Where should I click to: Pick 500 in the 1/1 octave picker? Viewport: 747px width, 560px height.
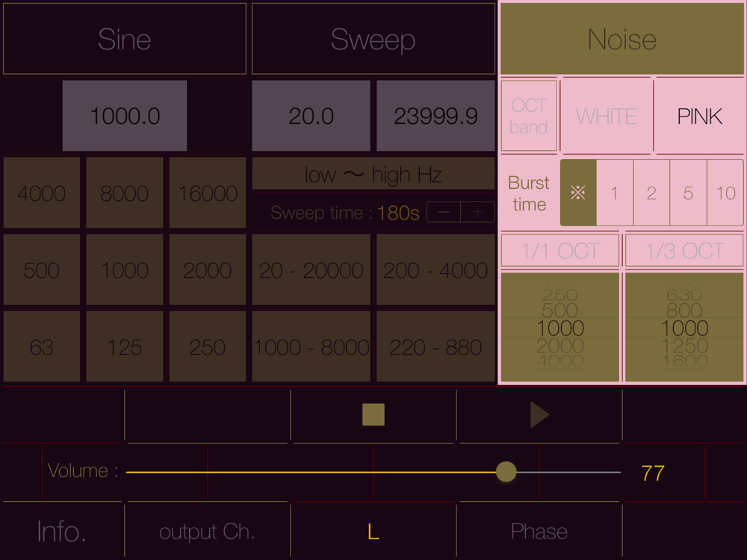560,311
